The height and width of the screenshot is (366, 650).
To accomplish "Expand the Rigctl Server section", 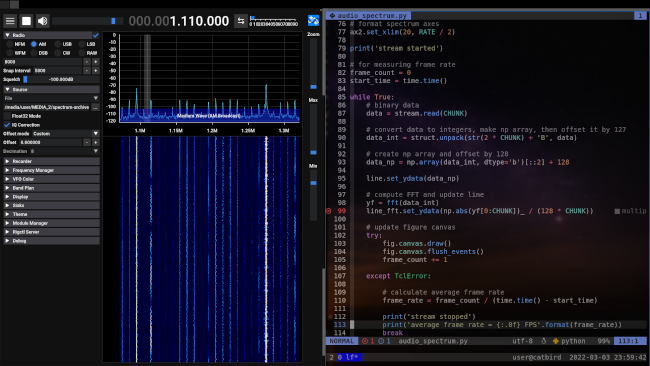I will [x=52, y=232].
